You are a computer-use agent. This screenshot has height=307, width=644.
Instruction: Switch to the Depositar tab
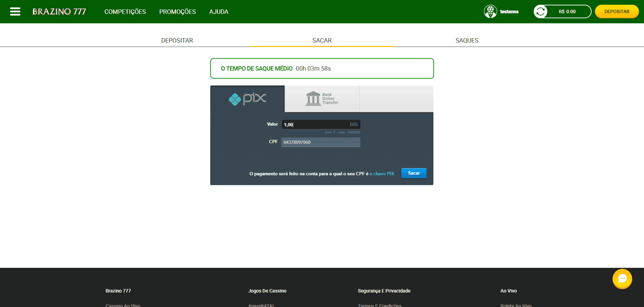(177, 41)
